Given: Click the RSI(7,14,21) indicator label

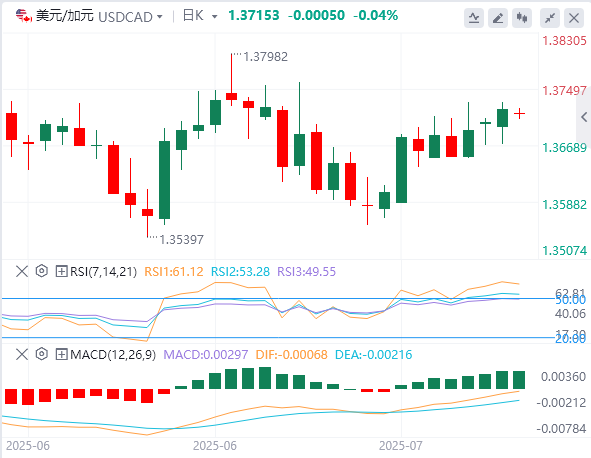Looking at the screenshot, I should pyautogui.click(x=104, y=271).
